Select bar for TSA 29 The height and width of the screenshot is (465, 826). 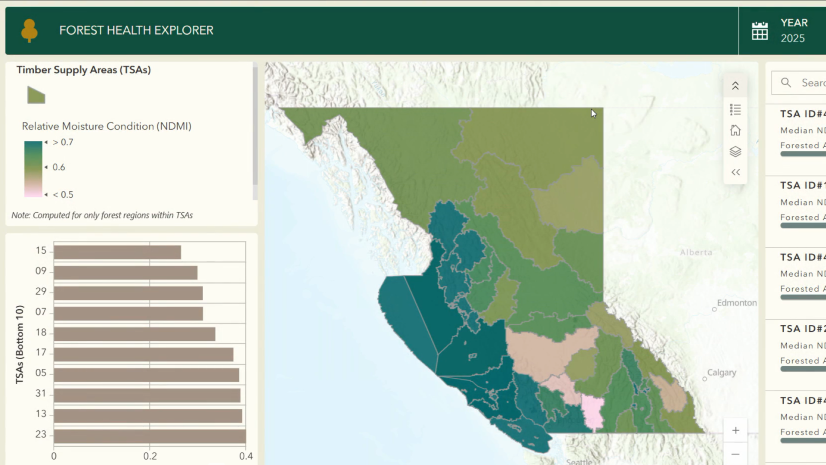(128, 293)
